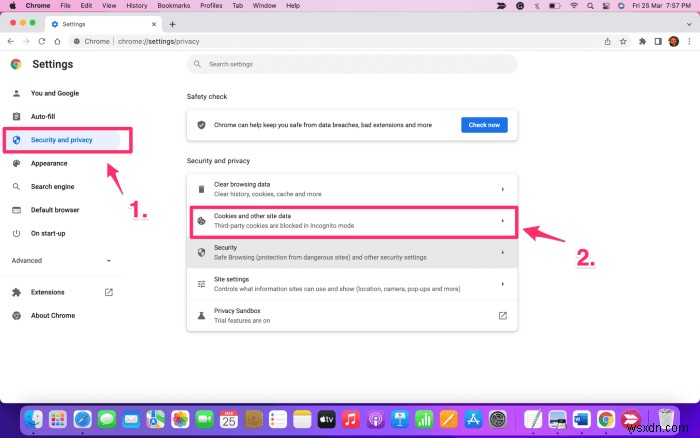
Task: Click the battery icon in menu bar
Action: coord(554,6)
